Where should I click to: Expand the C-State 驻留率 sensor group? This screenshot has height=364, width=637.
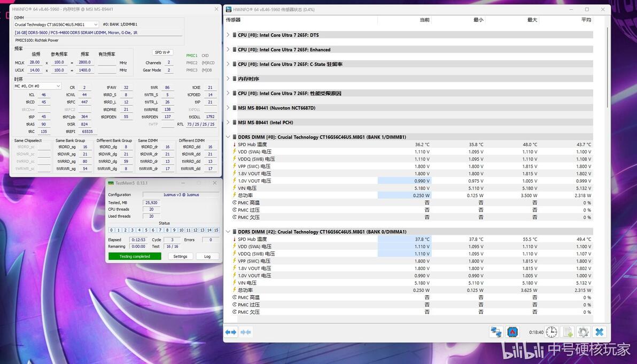click(x=228, y=64)
